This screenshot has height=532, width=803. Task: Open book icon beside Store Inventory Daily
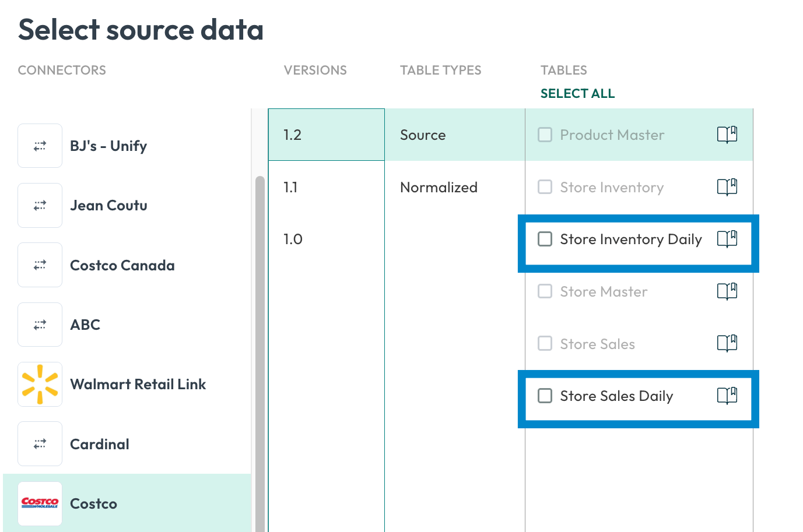coord(727,239)
